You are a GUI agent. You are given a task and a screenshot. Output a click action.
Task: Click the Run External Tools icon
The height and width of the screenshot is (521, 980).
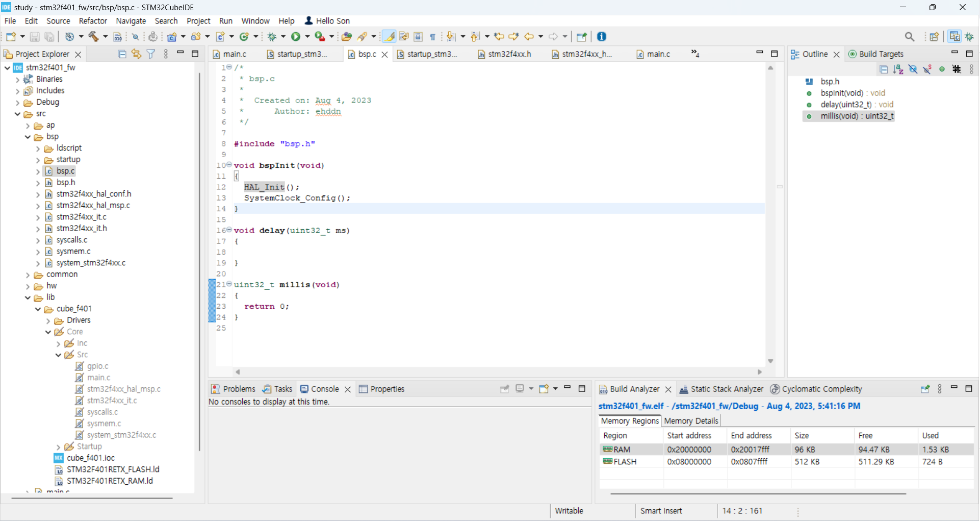320,37
